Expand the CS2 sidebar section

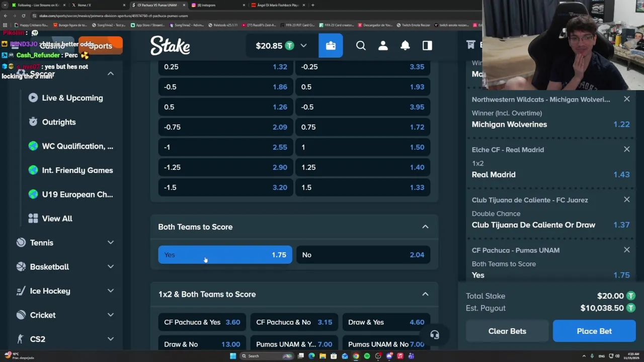point(111,339)
